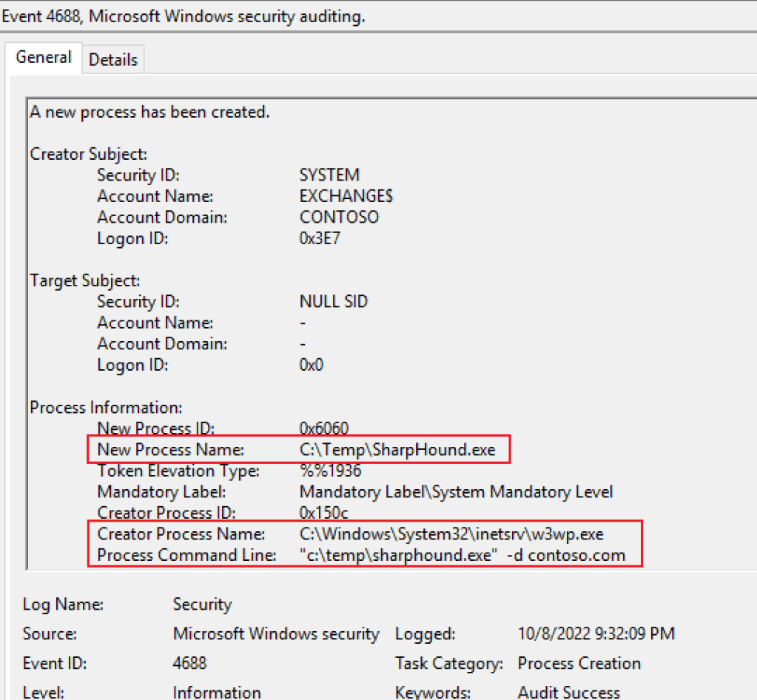
Task: Click the Task Category value Process Creation
Action: coord(579,663)
